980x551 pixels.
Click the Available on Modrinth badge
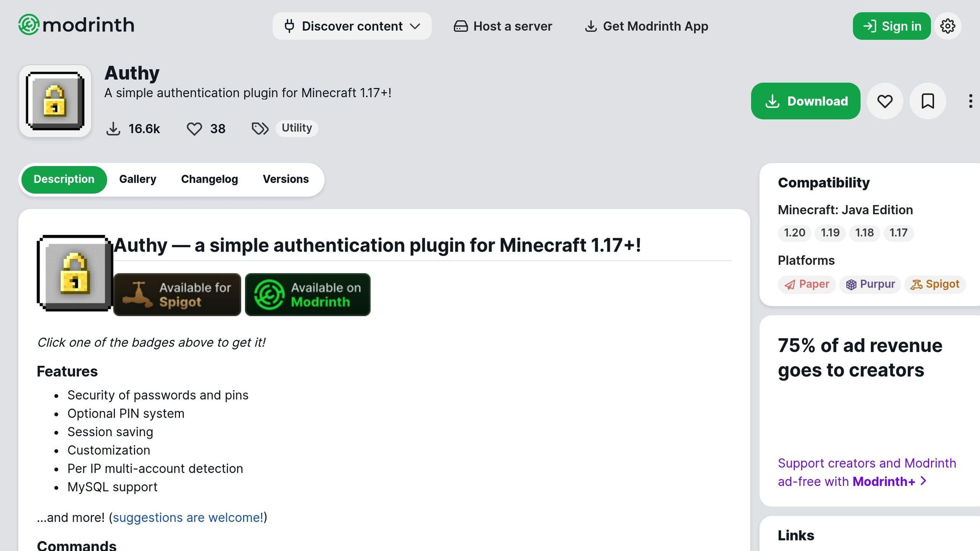308,295
